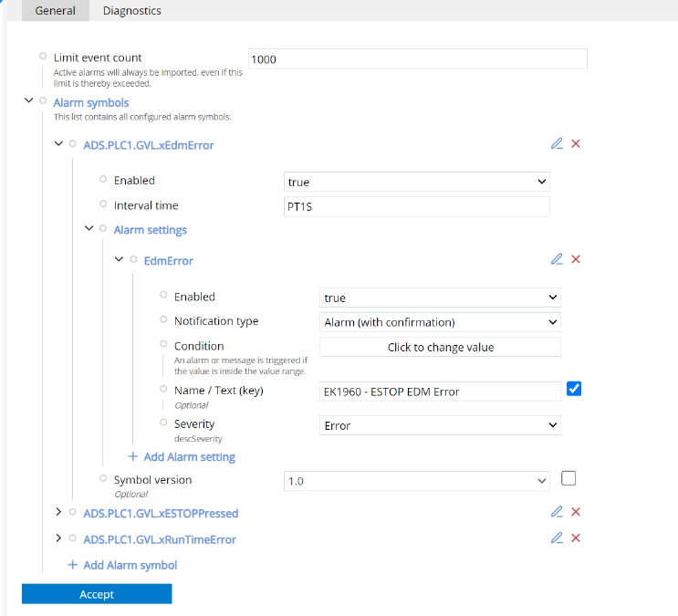Viewport: 678px width, 616px height.
Task: Edit the ADS.PLC1.GVL.xEdmError symbol with pencil icon
Action: [x=557, y=143]
